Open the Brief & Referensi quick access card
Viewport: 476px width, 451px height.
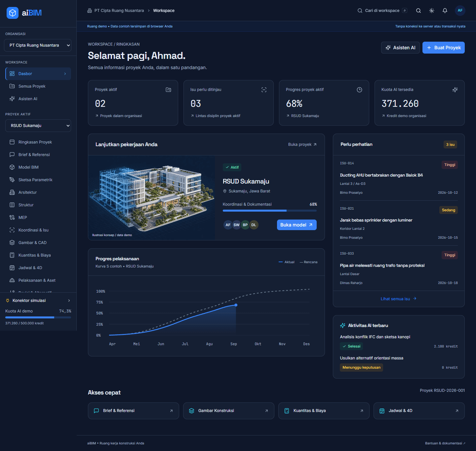pos(134,411)
